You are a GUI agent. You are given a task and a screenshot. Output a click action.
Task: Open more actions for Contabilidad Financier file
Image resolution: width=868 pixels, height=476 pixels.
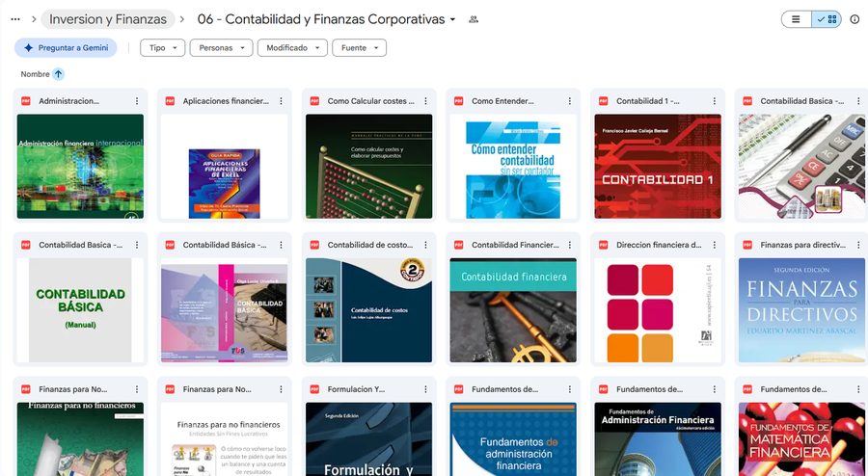[570, 245]
